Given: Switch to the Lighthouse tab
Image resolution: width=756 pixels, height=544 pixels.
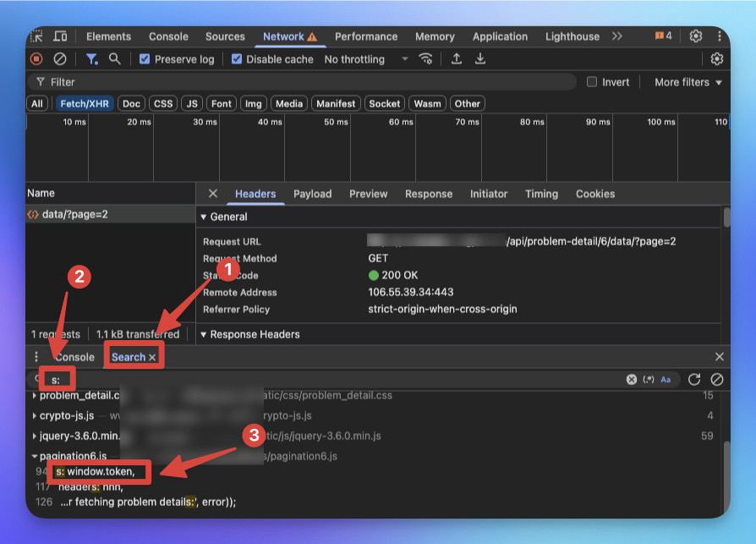Looking at the screenshot, I should tap(572, 36).
